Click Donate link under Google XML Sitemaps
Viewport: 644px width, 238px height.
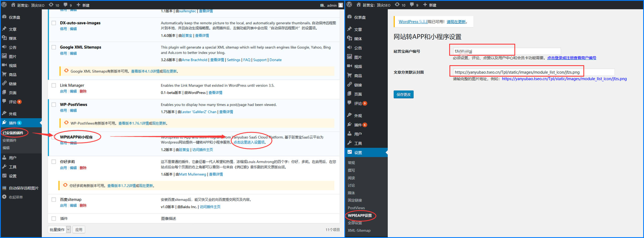tap(275, 60)
